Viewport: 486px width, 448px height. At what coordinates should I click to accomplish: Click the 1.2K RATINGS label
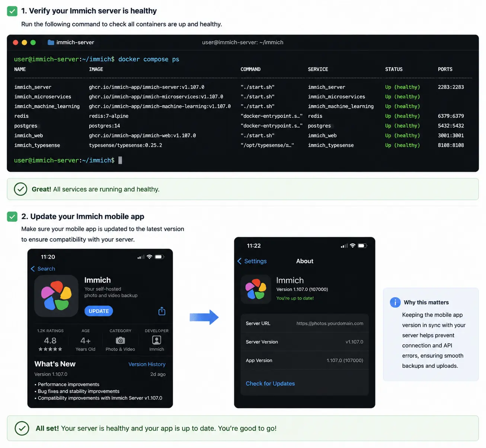coord(50,331)
